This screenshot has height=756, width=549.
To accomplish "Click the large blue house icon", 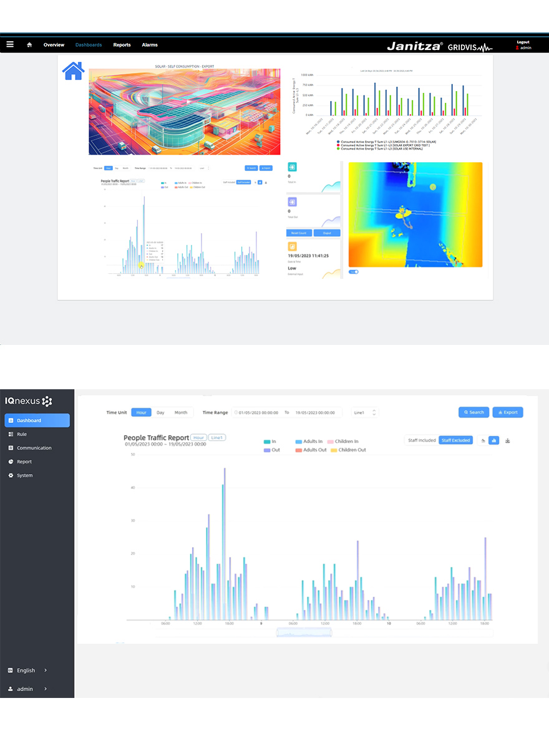I will tap(74, 70).
